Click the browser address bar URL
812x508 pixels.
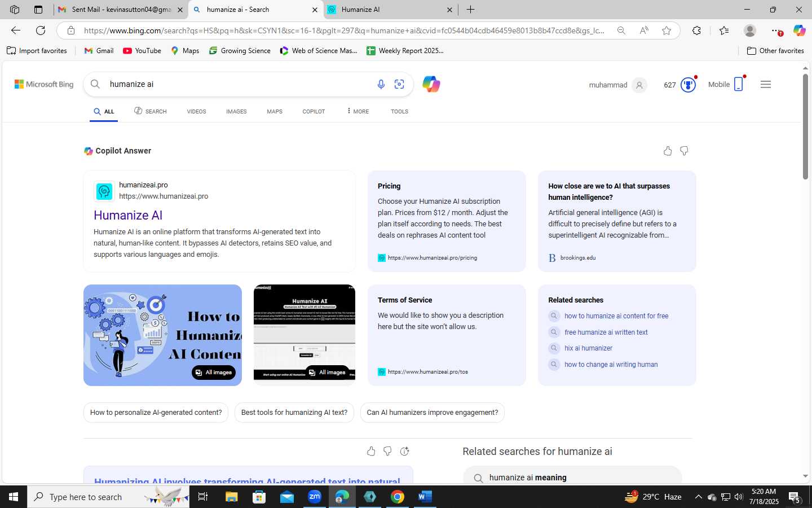point(344,30)
